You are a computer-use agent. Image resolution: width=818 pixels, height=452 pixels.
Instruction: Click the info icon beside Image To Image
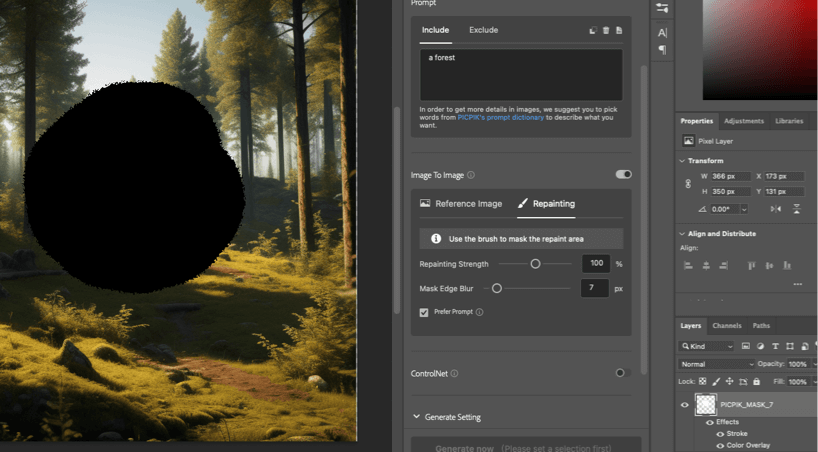[471, 175]
